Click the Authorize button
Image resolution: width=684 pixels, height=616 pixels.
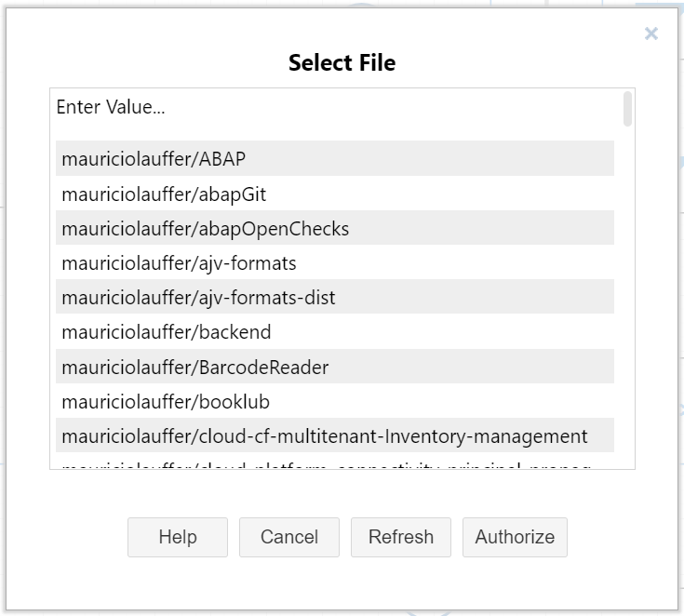(x=515, y=537)
